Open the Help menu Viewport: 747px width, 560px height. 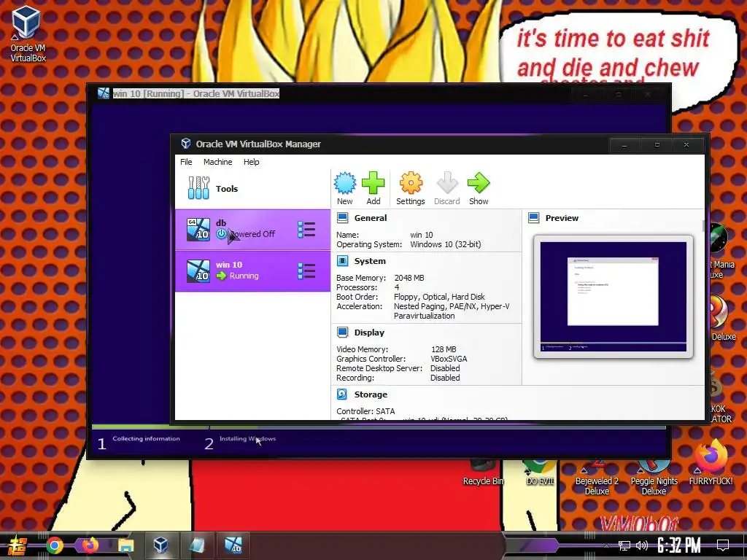252,162
